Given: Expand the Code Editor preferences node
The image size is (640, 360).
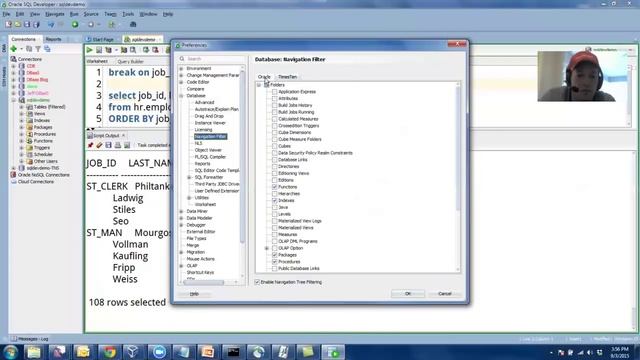Looking at the screenshot, I should (181, 82).
